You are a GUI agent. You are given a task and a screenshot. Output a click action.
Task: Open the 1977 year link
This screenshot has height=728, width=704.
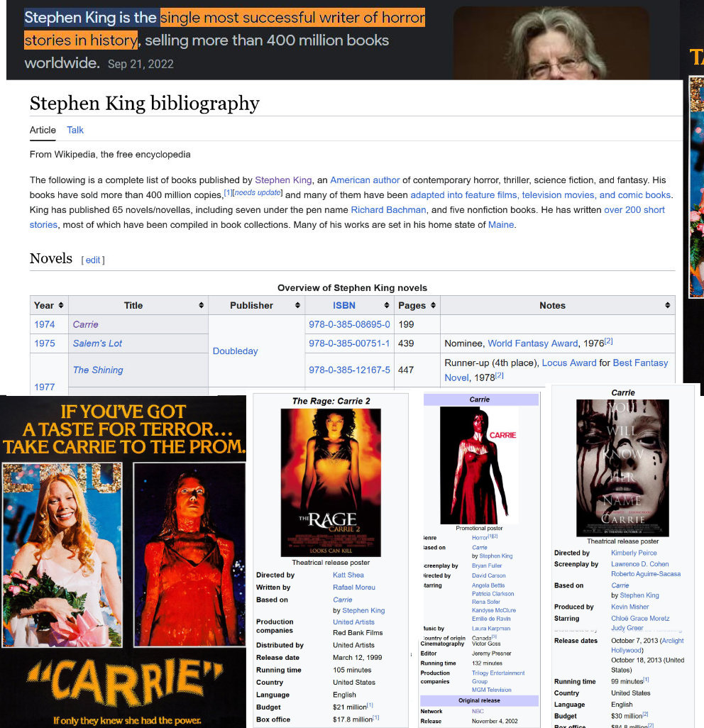coord(45,387)
